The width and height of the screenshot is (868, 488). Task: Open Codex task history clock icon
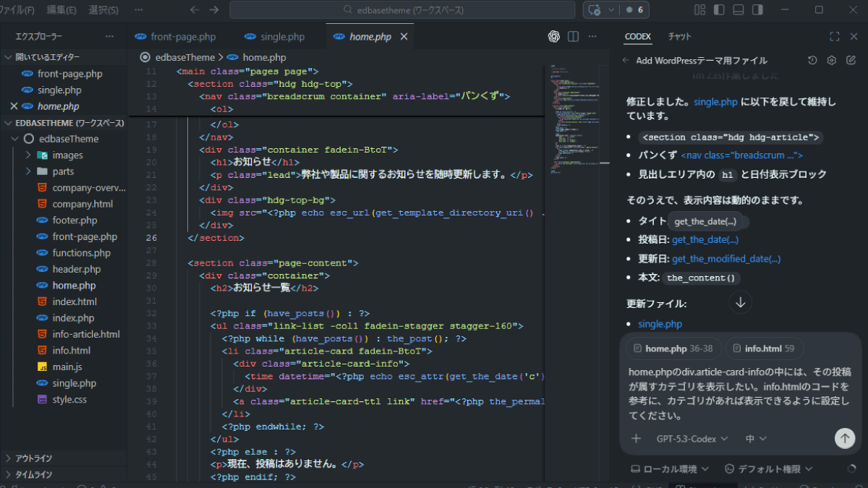coord(812,61)
